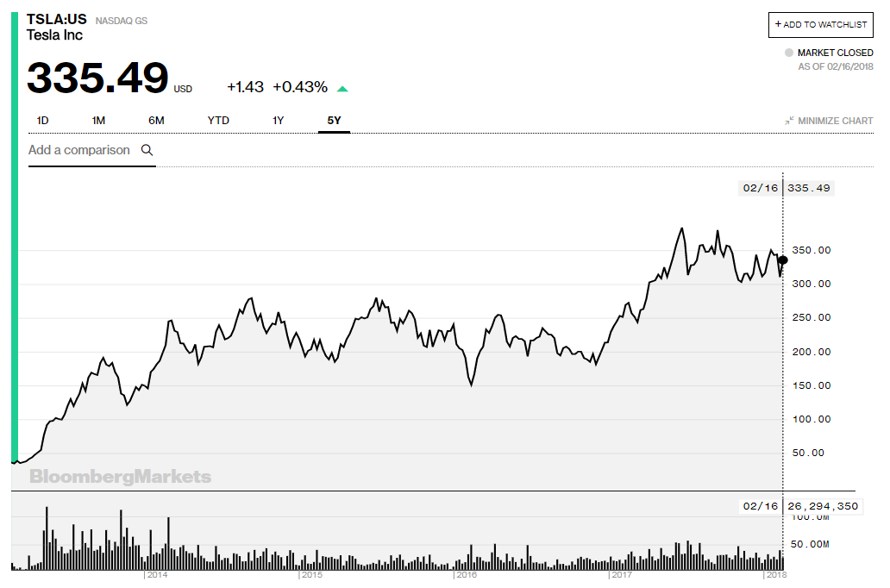The width and height of the screenshot is (890, 588).
Task: Click the black current-price dot on chart line
Action: tap(783, 260)
